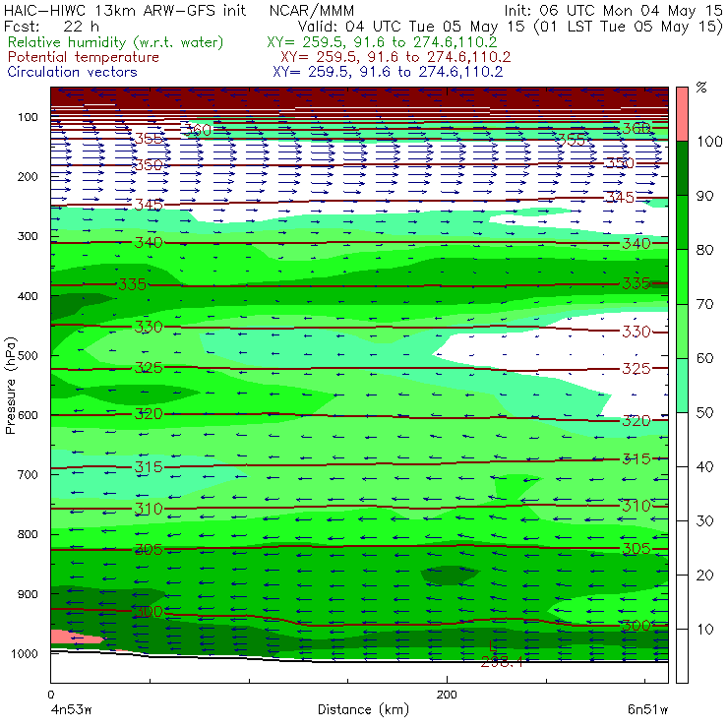
Task: Click the pink above-100% color bar segment
Action: pos(682,114)
